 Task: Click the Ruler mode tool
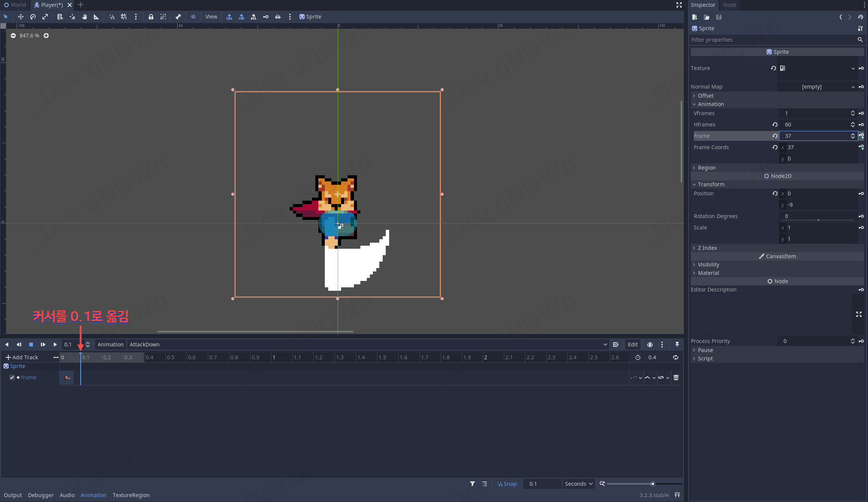click(x=96, y=17)
